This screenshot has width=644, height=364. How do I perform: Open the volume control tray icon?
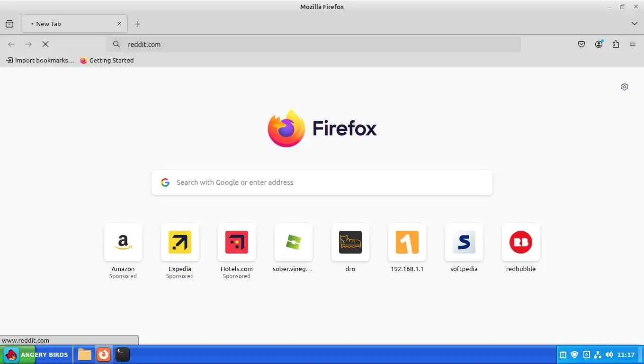pos(609,355)
